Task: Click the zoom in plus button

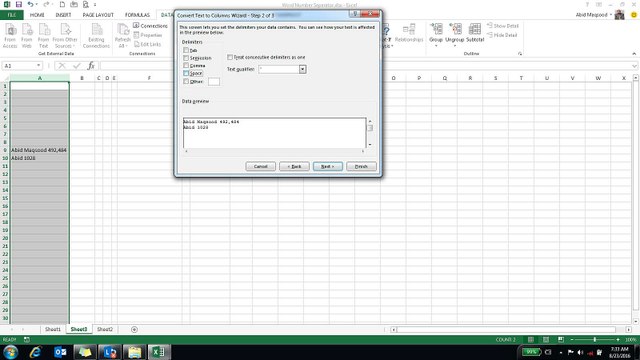Action: 618,340
